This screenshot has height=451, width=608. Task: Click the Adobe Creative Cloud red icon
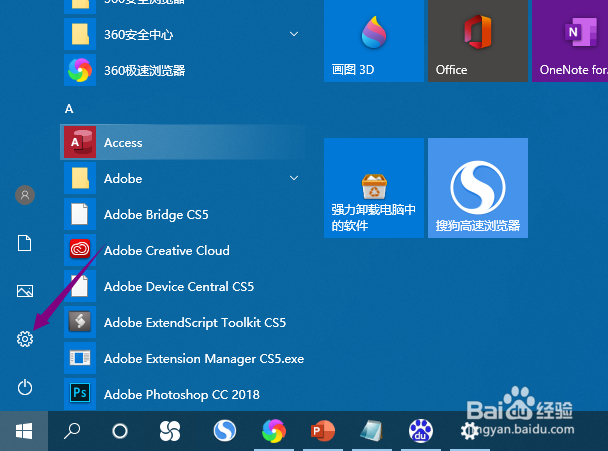(x=80, y=250)
